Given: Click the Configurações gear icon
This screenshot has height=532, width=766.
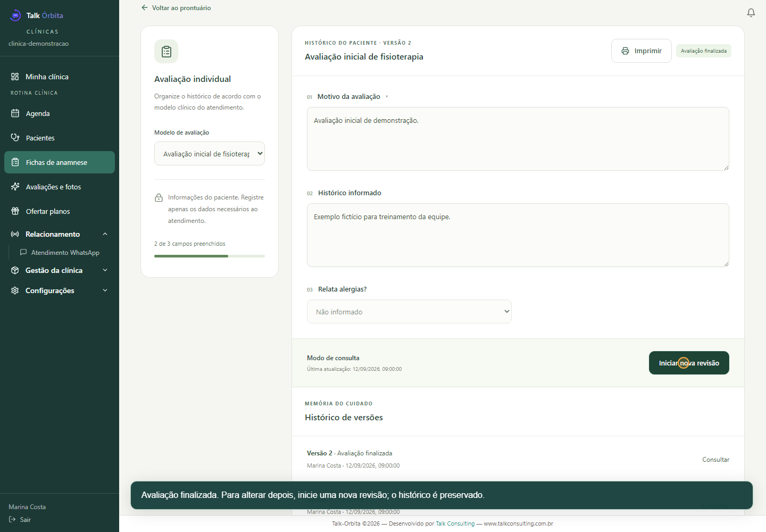Looking at the screenshot, I should click(x=15, y=290).
